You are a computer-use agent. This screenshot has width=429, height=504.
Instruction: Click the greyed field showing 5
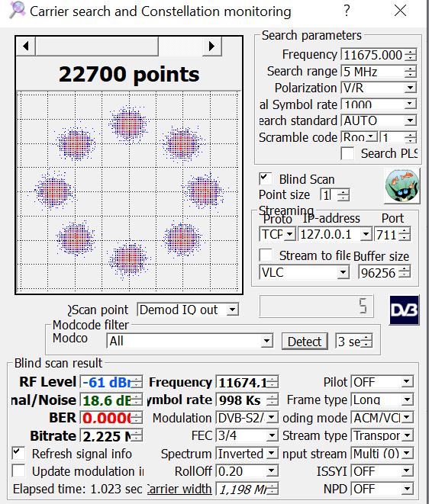point(316,307)
